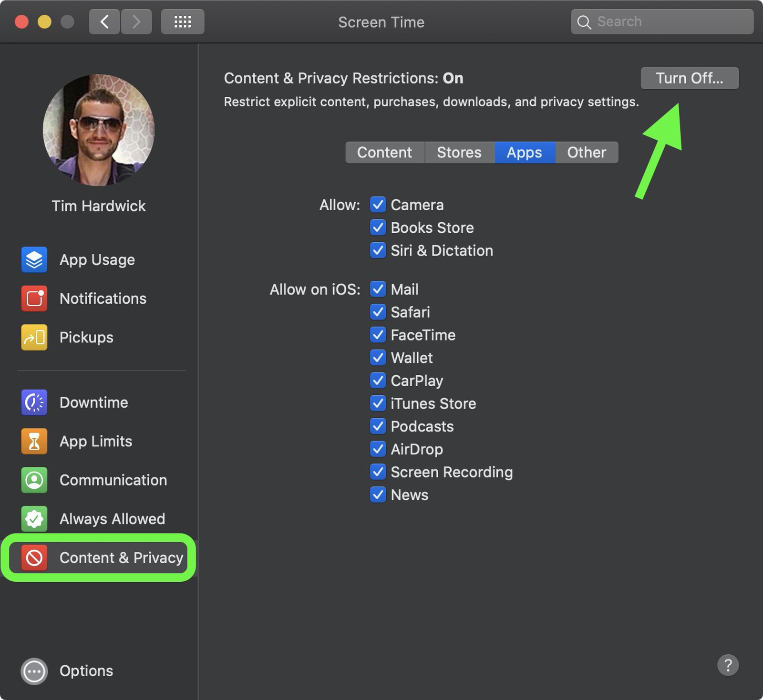Click the Turn Off button
763x700 pixels.
(x=690, y=78)
